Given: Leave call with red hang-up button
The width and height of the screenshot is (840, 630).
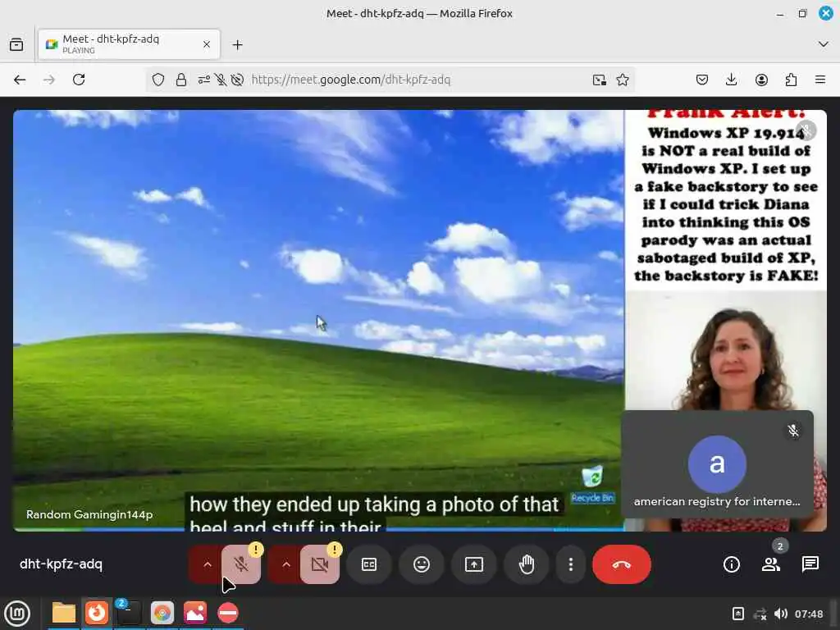Looking at the screenshot, I should pos(622,564).
